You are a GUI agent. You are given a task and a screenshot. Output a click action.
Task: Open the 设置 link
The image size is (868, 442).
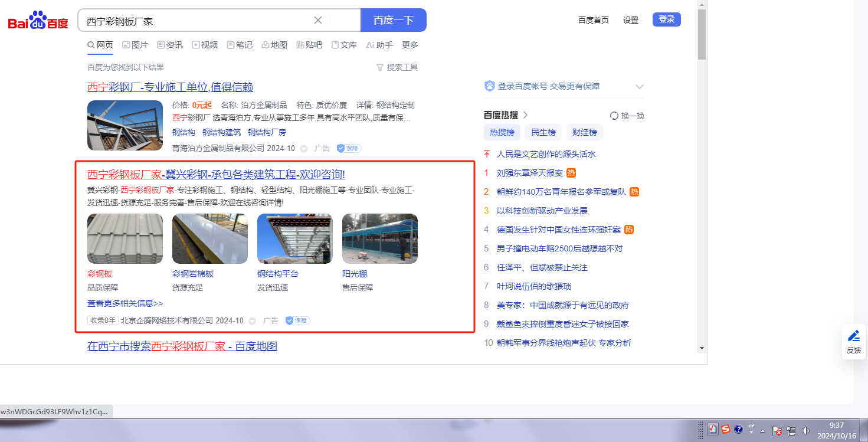pos(631,20)
